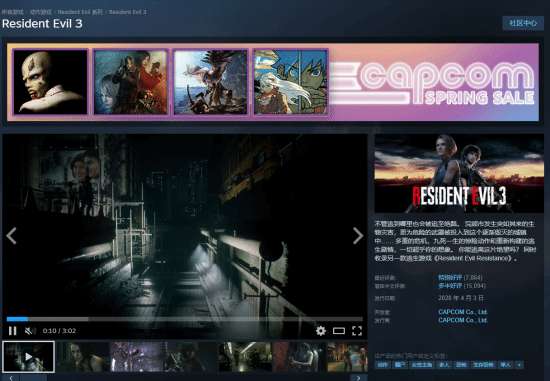The width and height of the screenshot is (550, 381).
Task: Open the tile with red-dressed woman in banner
Action: (x=130, y=82)
